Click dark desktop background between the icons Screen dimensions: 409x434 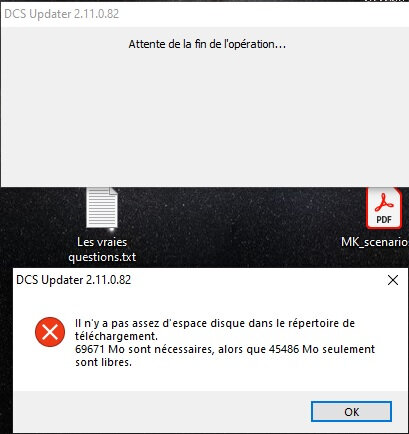233,227
